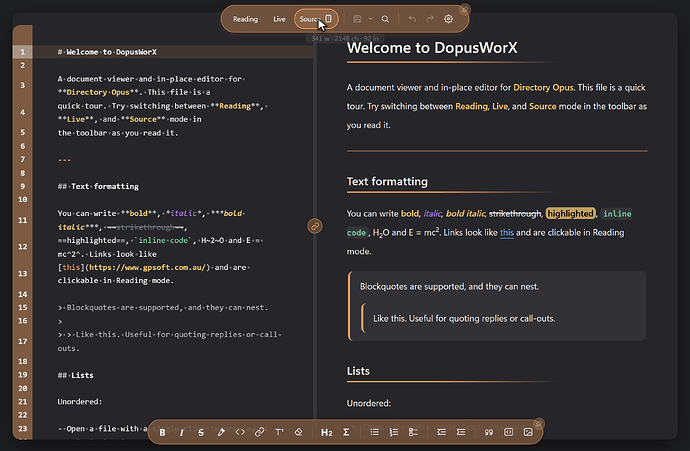Viewport: 690px width, 451px height.
Task: Insert inline code with angle brackets icon
Action: [x=240, y=432]
